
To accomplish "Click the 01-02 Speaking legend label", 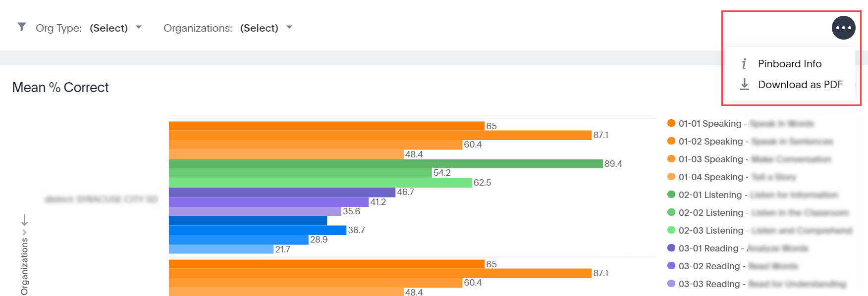I will [x=710, y=142].
